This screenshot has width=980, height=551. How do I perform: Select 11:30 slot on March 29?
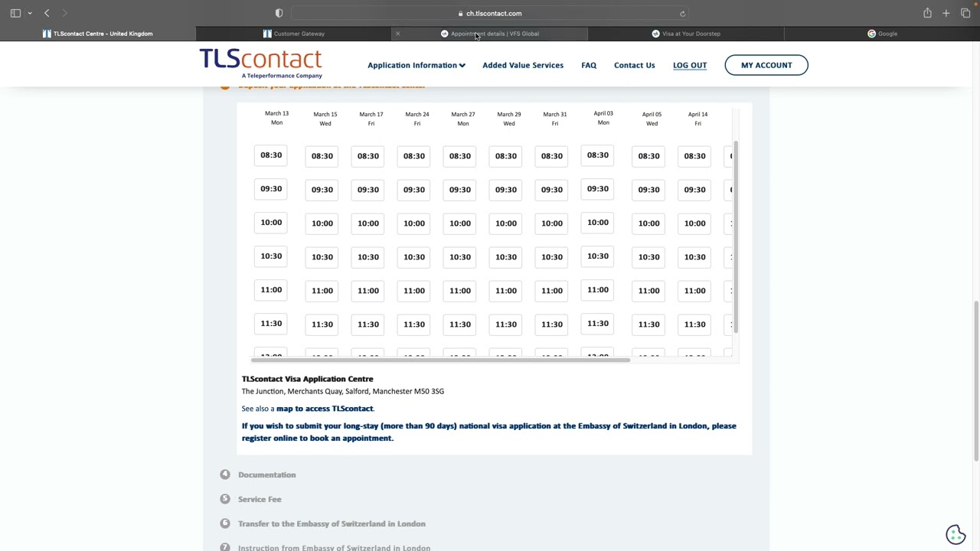tap(506, 324)
